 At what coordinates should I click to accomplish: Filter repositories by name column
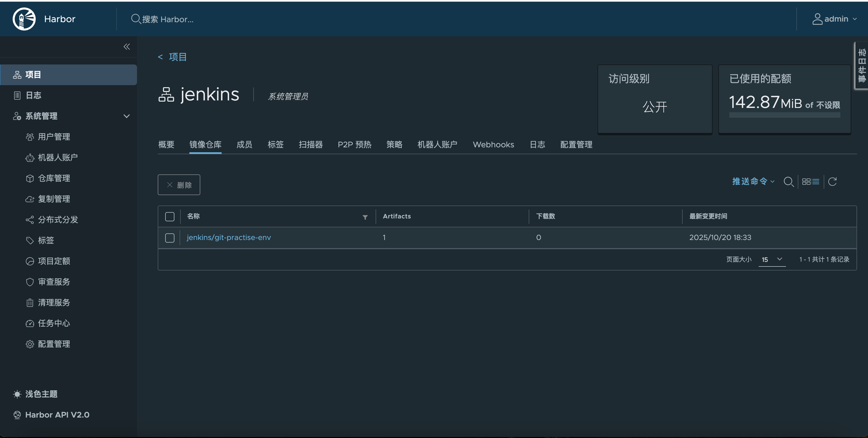[x=365, y=217]
